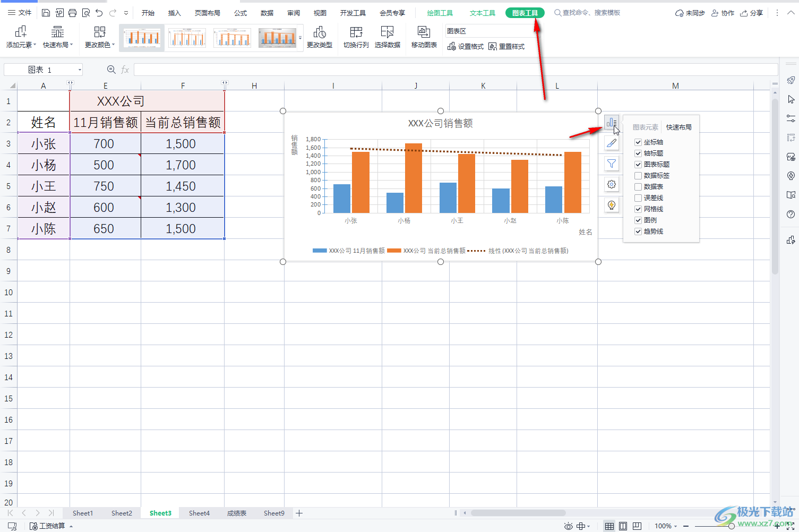The width and height of the screenshot is (799, 532).
Task: Click the 协作 collaborate button
Action: click(x=723, y=13)
